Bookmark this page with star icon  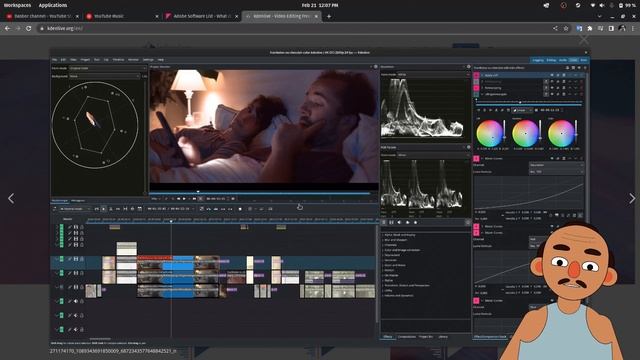[566, 28]
